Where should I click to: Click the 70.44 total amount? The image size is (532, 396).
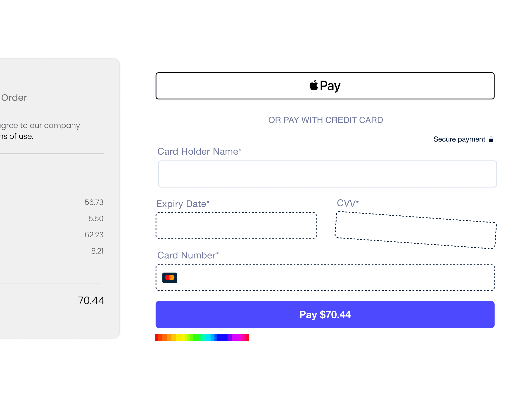click(x=91, y=300)
